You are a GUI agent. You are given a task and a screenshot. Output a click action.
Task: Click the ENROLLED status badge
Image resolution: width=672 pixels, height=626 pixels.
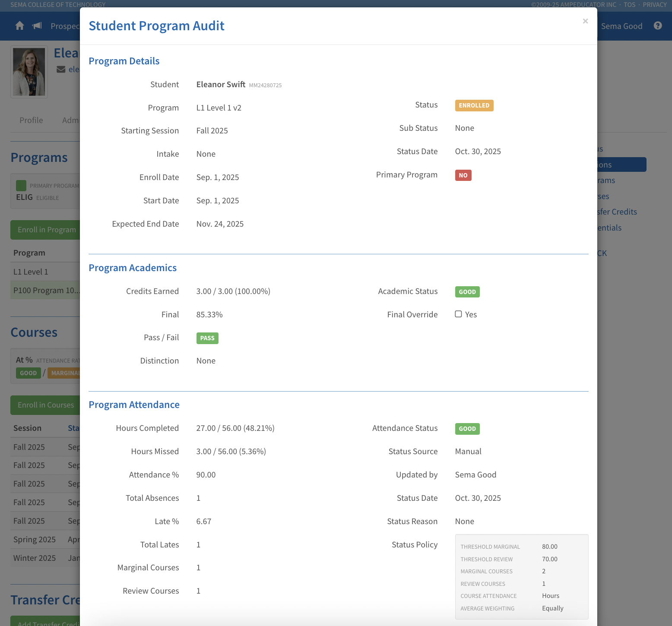click(x=474, y=106)
